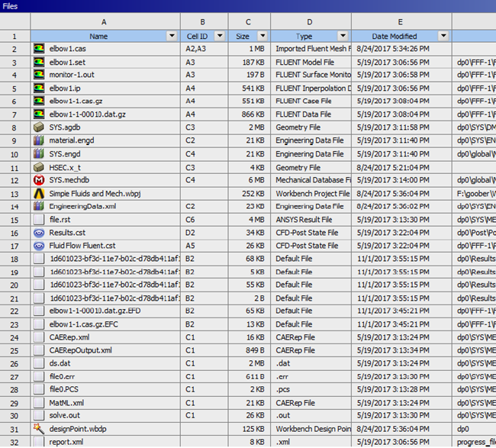Viewport: 496px width, 448px height.
Task: Select column E header
Action: click(401, 22)
